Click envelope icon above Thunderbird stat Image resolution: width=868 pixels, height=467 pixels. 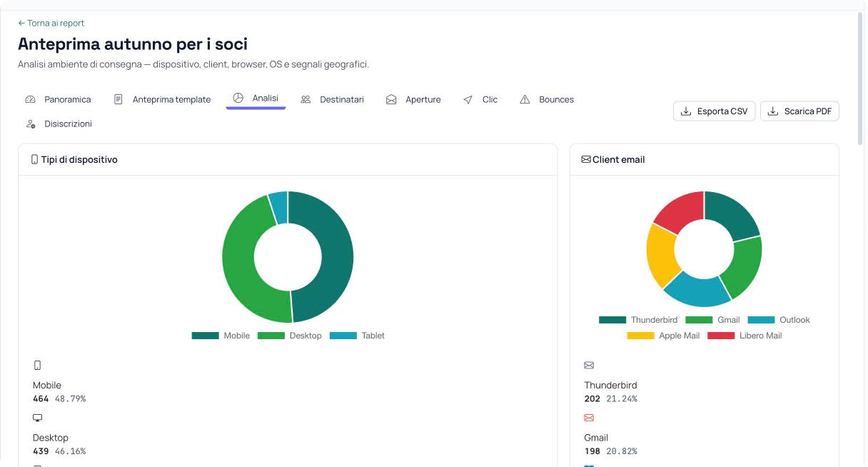coord(589,366)
